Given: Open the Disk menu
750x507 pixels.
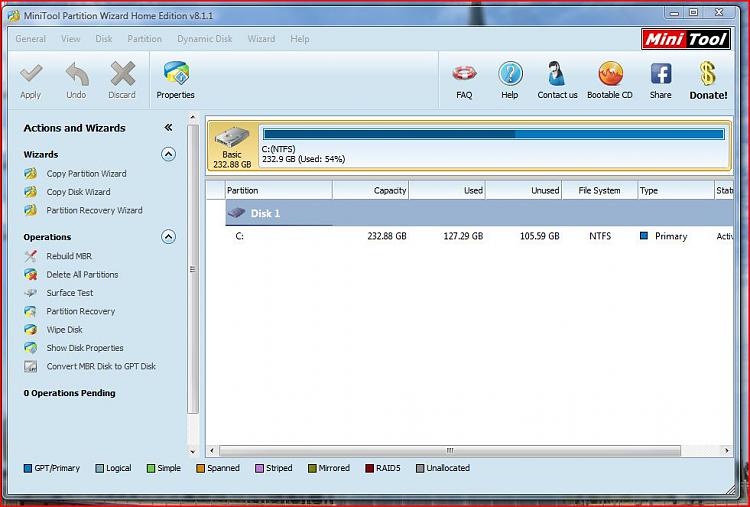Looking at the screenshot, I should click(x=104, y=39).
